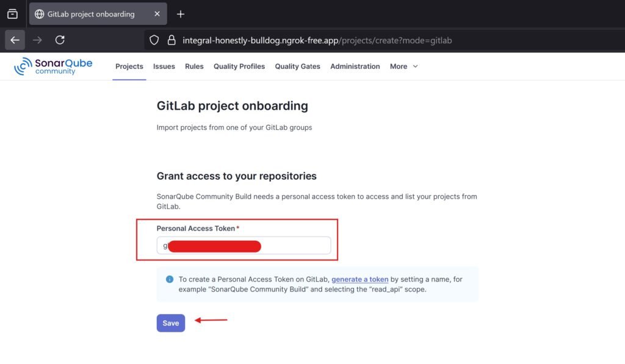625x364 pixels.
Task: Click the info icon in the token hint box
Action: tap(169, 279)
